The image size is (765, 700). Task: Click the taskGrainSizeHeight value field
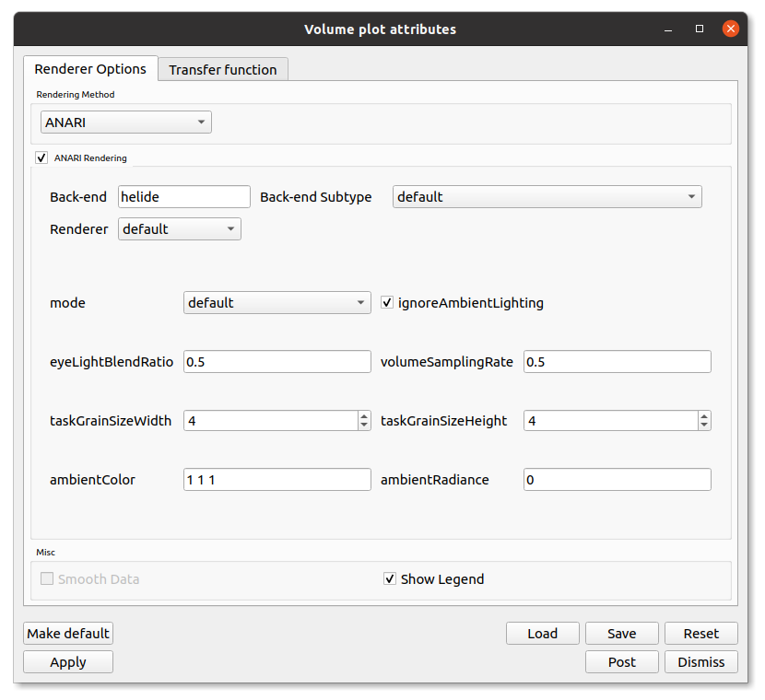611,421
